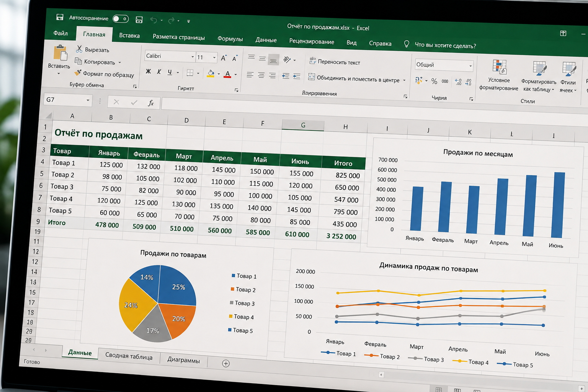This screenshot has height=392, width=588.
Task: Click the Вырезать button
Action: 93,49
